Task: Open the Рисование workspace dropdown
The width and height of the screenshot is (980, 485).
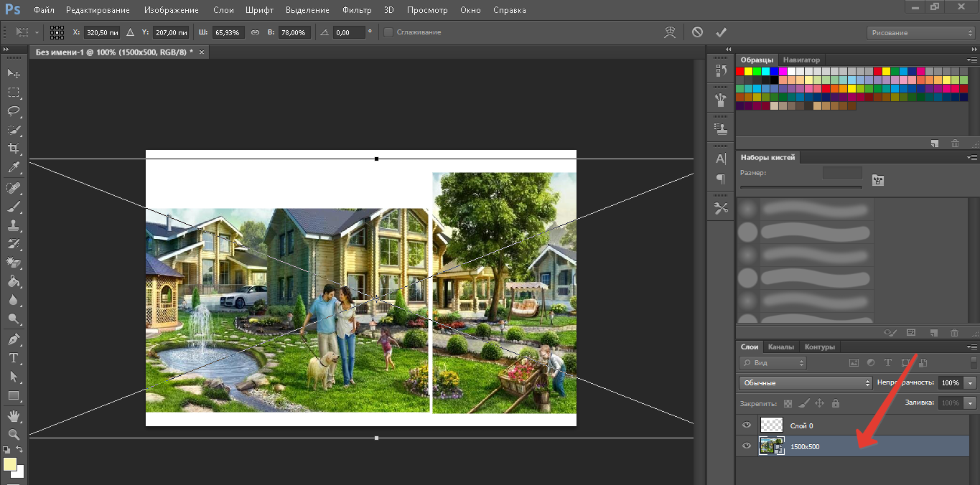Action: pyautogui.click(x=920, y=33)
